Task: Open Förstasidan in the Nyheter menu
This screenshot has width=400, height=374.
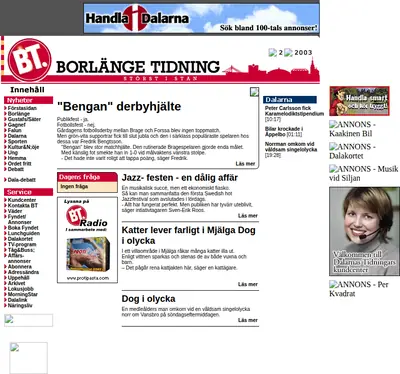Action: (x=22, y=108)
